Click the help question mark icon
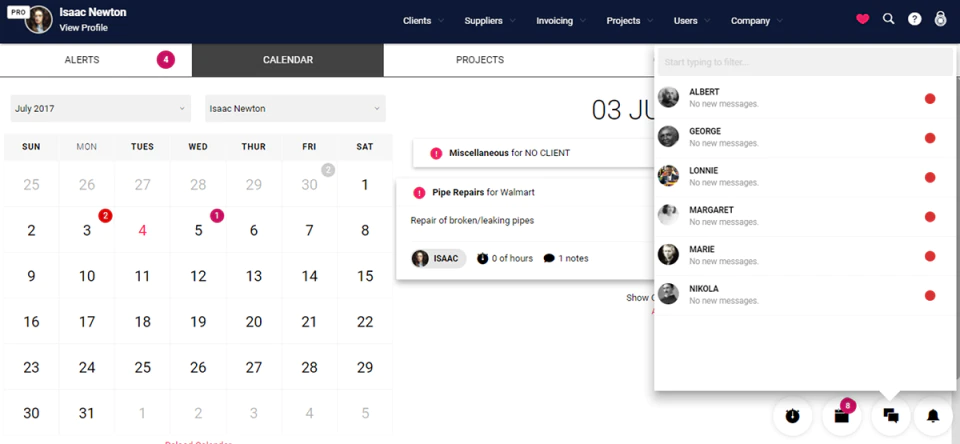This screenshot has width=960, height=444. click(914, 19)
